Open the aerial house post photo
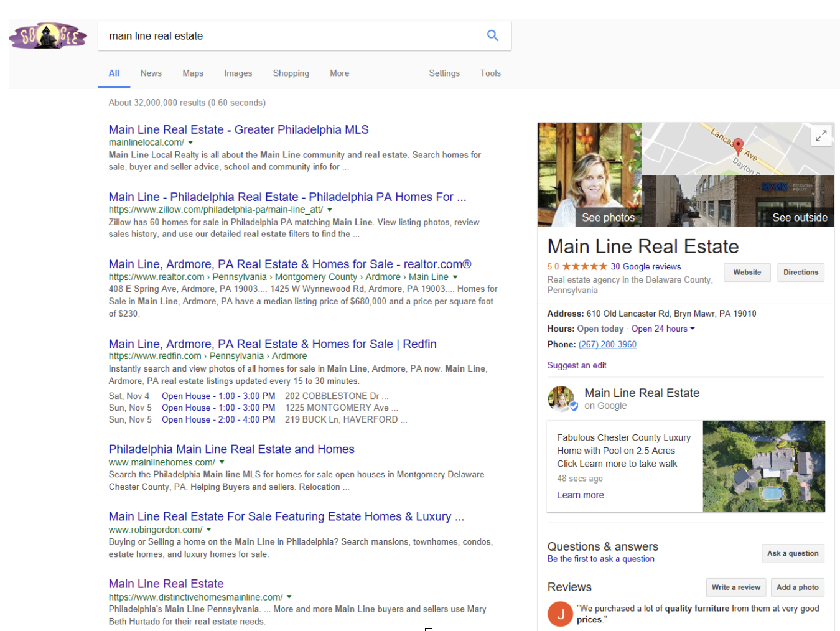The image size is (840, 631). tap(764, 466)
